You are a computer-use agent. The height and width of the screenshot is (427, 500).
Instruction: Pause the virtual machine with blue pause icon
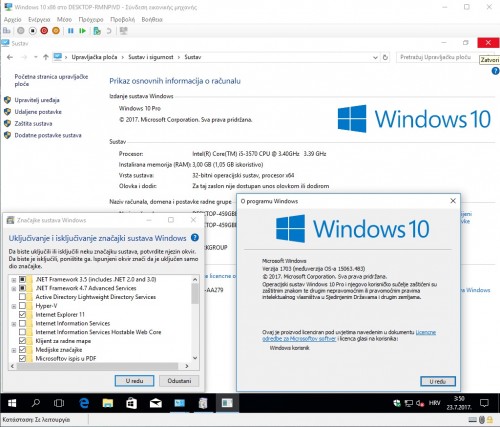[71, 31]
